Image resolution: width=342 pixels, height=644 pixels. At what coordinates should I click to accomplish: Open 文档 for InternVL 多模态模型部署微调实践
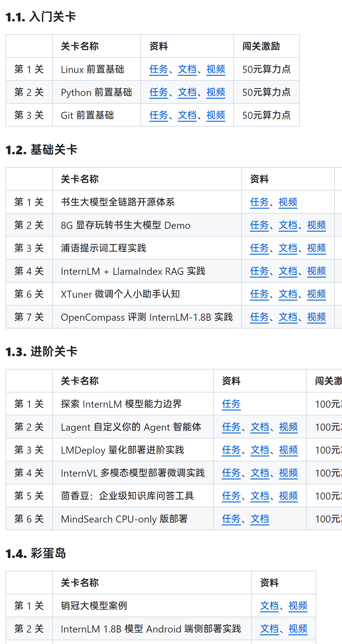point(260,473)
